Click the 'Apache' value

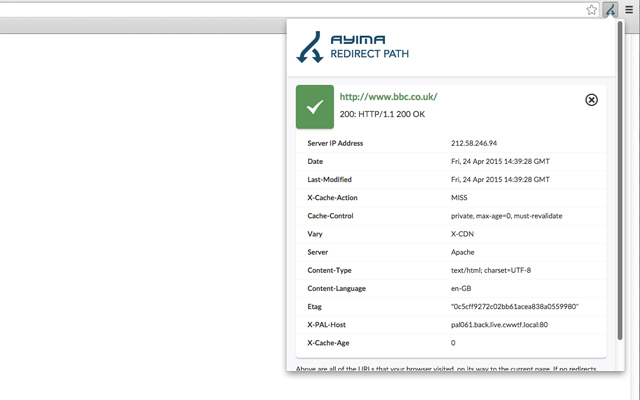pos(462,252)
